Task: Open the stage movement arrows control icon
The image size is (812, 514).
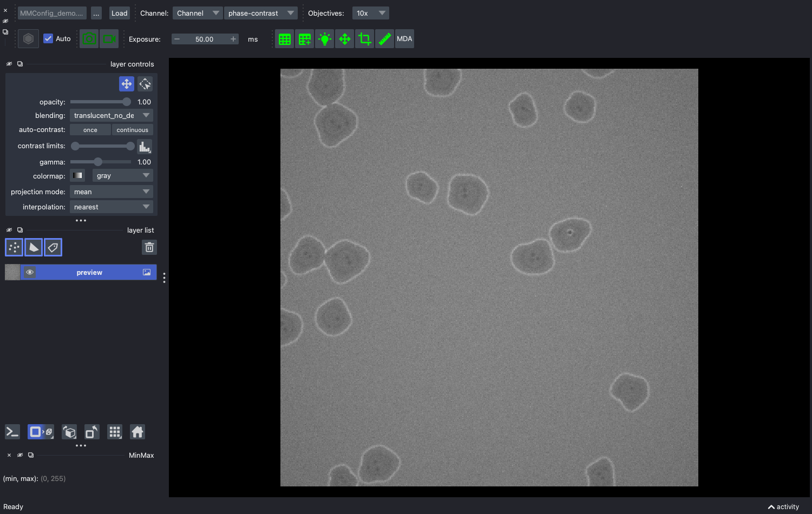Action: pos(345,39)
